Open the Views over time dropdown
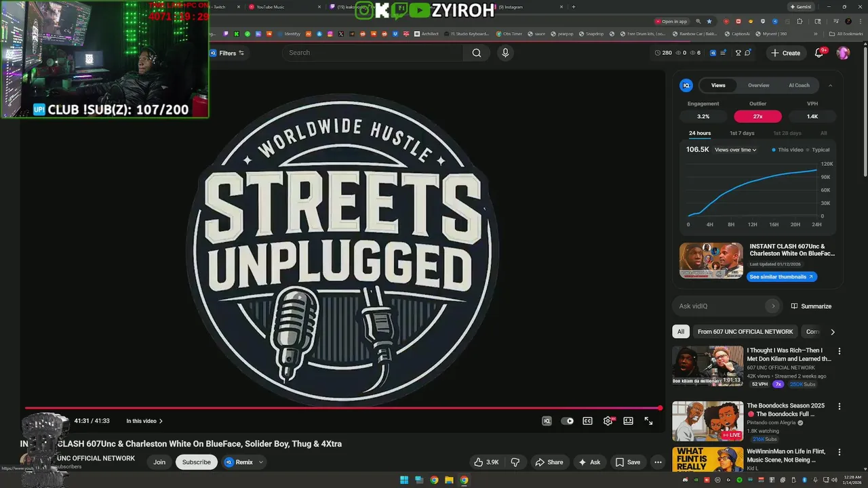The height and width of the screenshot is (488, 868). click(x=736, y=150)
